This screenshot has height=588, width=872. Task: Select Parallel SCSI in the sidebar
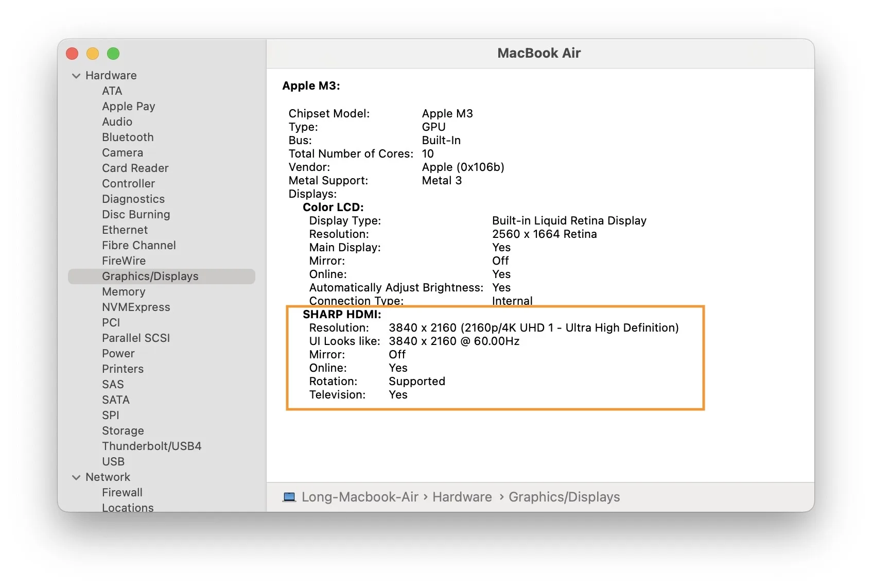click(x=136, y=338)
